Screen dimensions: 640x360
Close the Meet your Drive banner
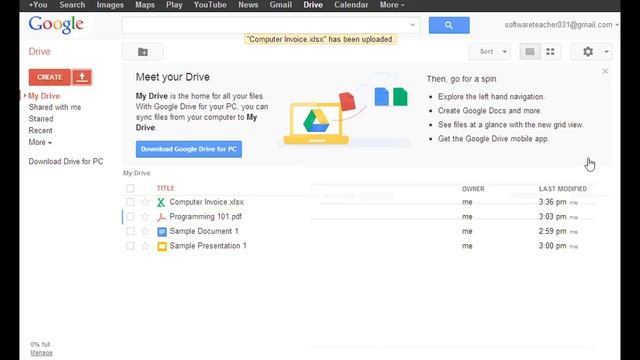coord(605,71)
